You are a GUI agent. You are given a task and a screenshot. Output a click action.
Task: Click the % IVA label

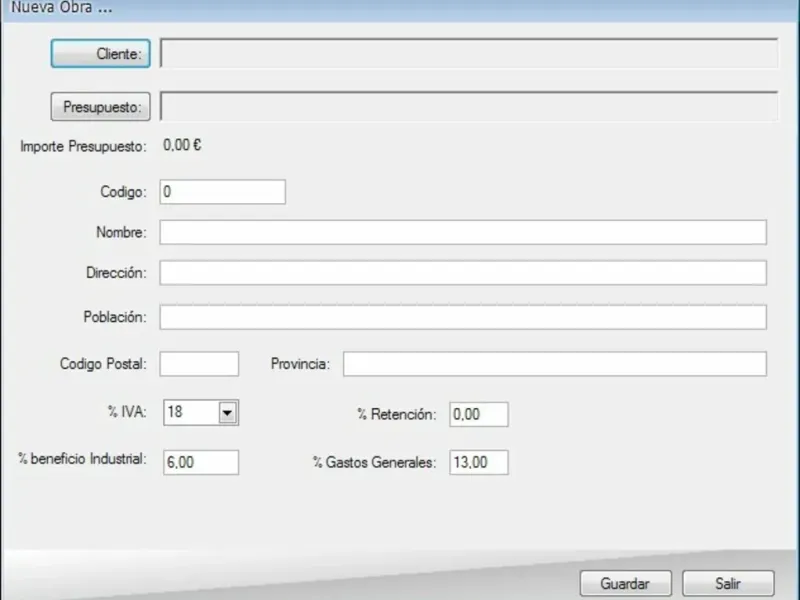[127, 412]
